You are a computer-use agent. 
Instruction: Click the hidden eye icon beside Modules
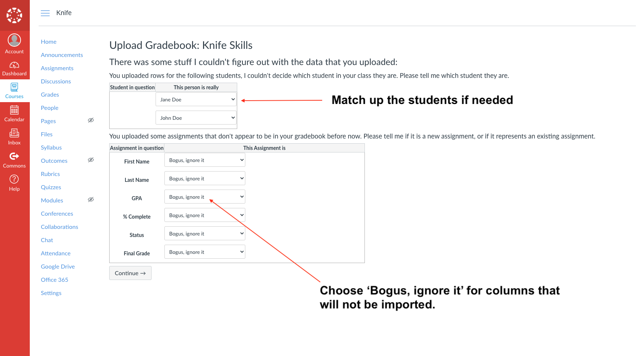point(91,199)
